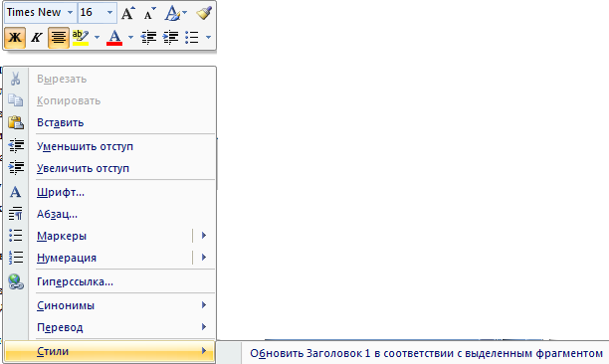Apply red font color
The image size is (609, 364).
[x=114, y=37]
